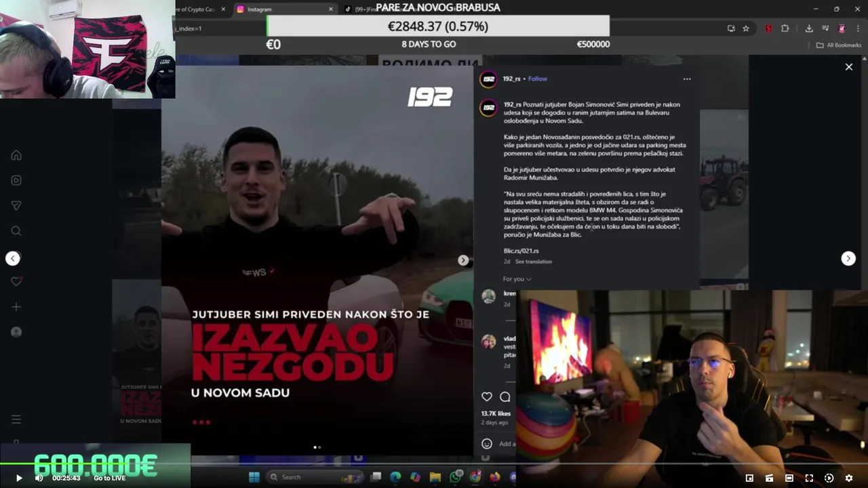
Task: Bookmark page with star icon
Action: [x=746, y=28]
